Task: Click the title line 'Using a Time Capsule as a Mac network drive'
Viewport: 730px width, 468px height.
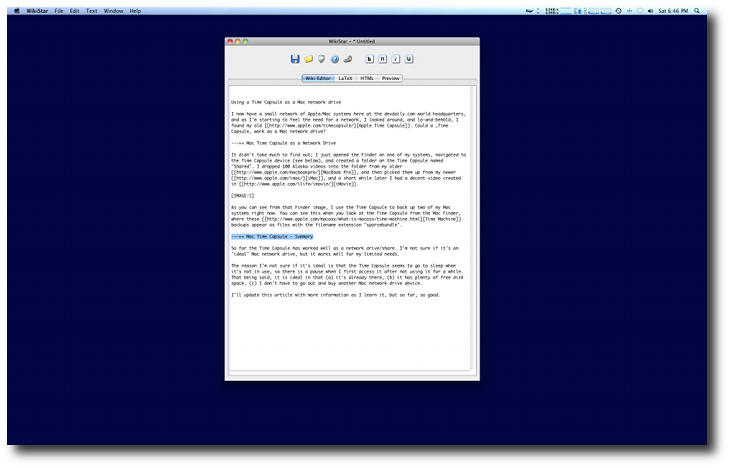Action: 286,102
